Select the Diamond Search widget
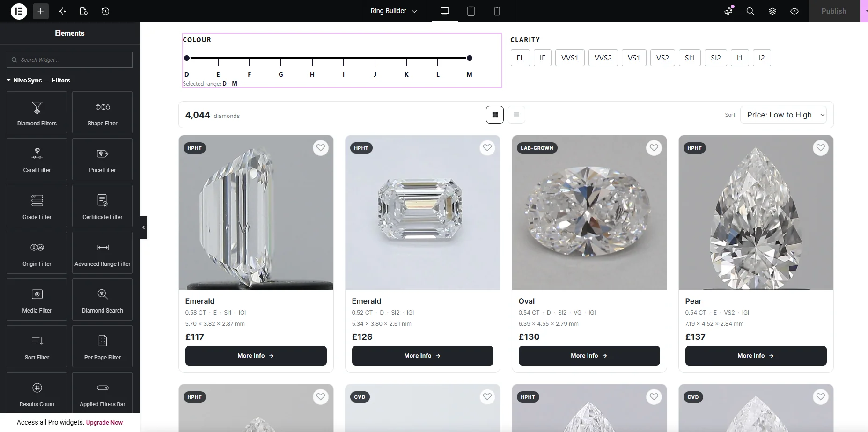The width and height of the screenshot is (868, 432). (103, 300)
